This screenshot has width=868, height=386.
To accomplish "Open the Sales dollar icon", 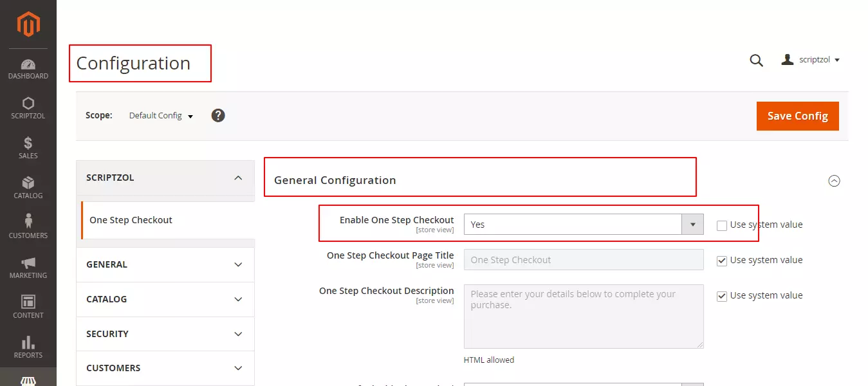I will click(28, 143).
